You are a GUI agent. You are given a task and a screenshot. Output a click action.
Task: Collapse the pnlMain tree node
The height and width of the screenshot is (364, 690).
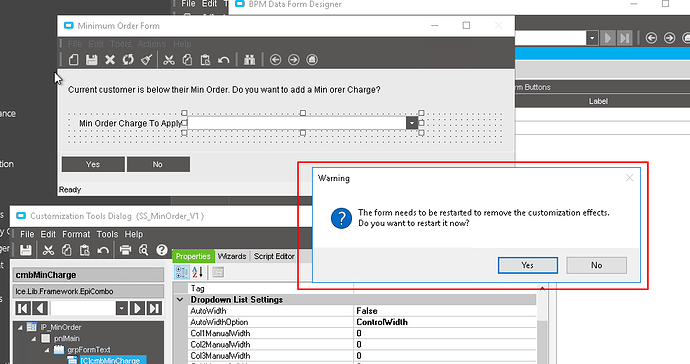[34, 338]
